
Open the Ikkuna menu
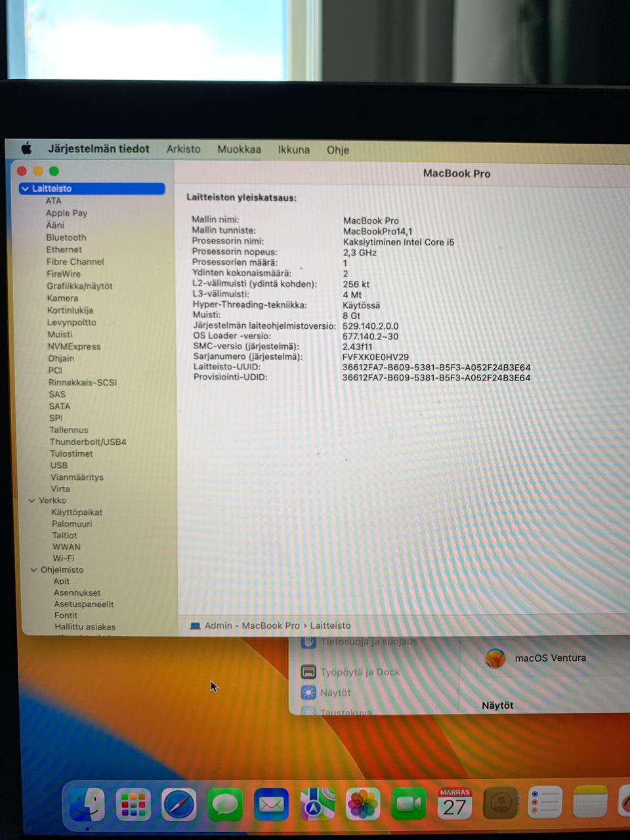click(294, 150)
